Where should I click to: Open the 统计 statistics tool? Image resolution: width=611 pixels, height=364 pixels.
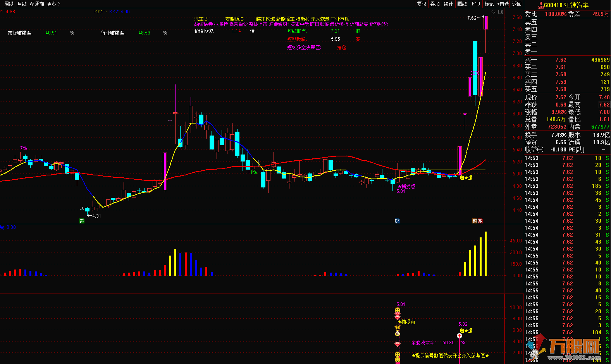[448, 4]
